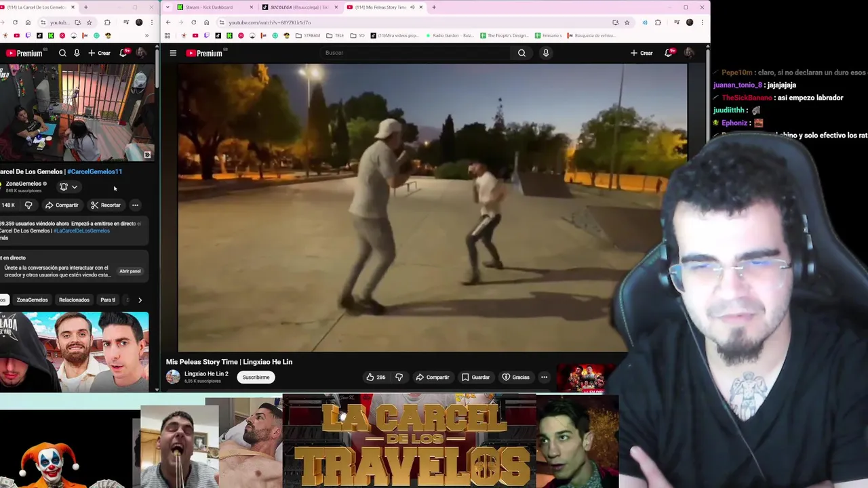Open more actions menu beside Recortar
This screenshot has height=488, width=868.
(135, 205)
